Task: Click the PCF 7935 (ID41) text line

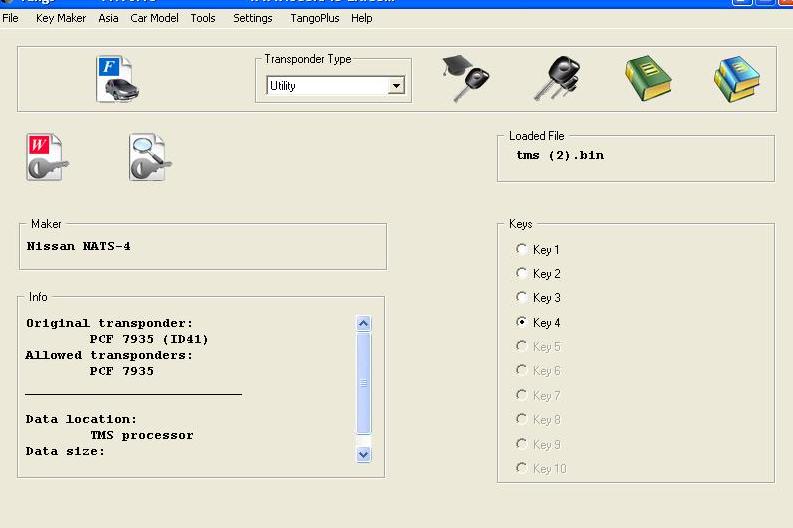Action: [149, 339]
